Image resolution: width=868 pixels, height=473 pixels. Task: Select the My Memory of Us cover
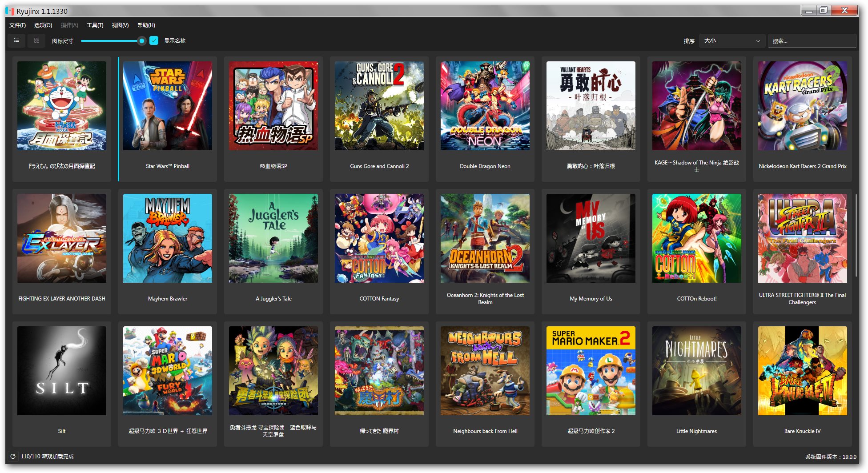pyautogui.click(x=591, y=238)
